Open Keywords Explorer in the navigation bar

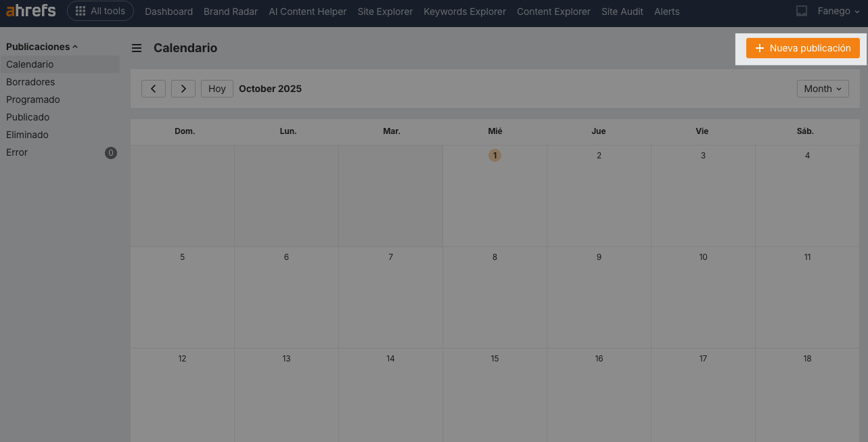pyautogui.click(x=465, y=12)
